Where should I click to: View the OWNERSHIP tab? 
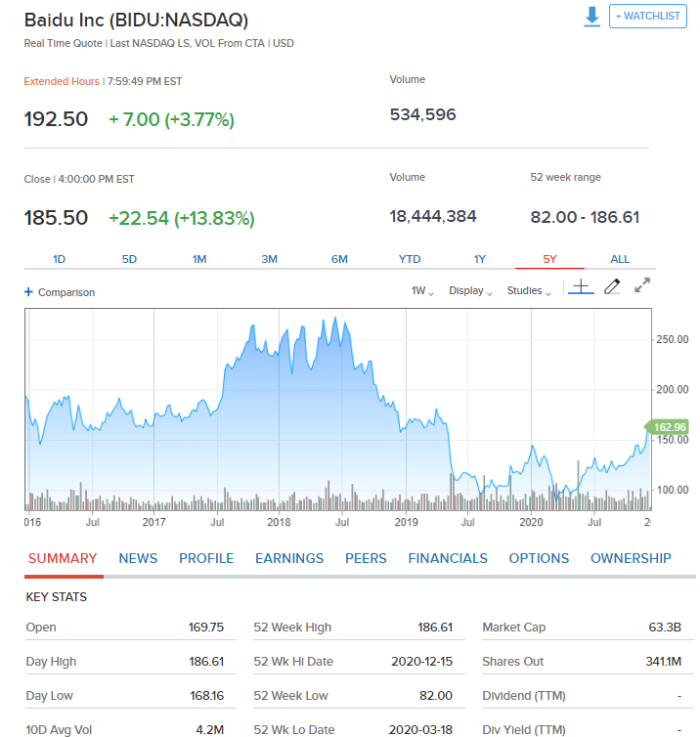click(x=631, y=558)
